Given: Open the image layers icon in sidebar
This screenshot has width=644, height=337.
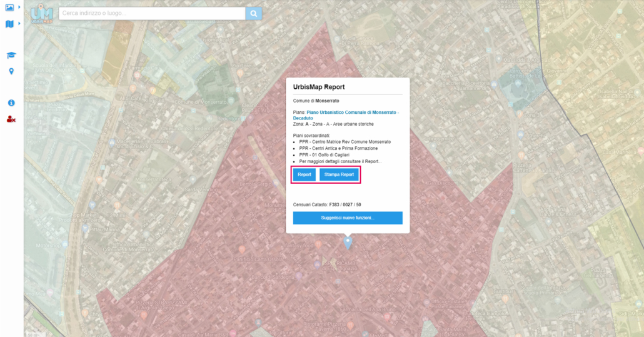Looking at the screenshot, I should coord(9,8).
